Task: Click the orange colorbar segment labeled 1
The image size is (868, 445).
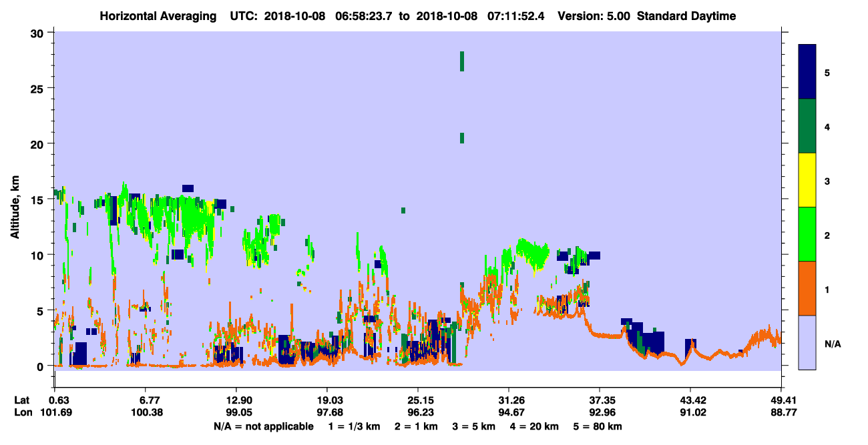Action: pyautogui.click(x=807, y=288)
